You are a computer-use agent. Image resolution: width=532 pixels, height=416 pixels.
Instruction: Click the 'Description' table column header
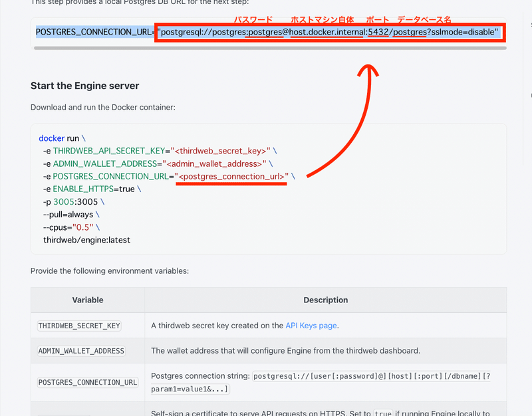pyautogui.click(x=326, y=300)
